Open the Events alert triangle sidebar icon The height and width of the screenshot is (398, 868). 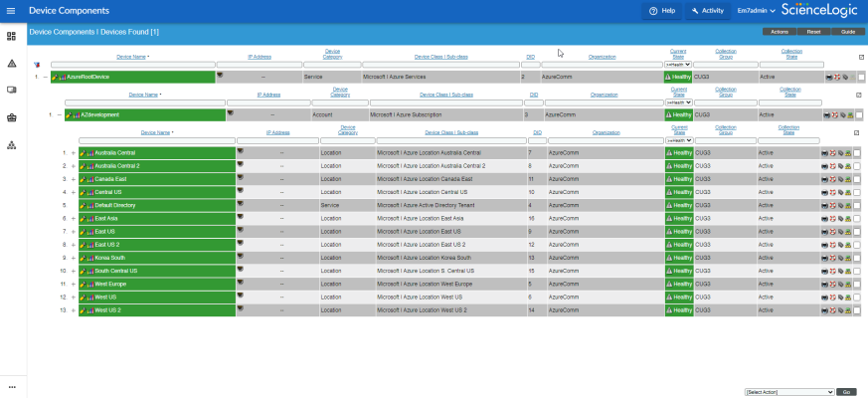click(x=11, y=64)
